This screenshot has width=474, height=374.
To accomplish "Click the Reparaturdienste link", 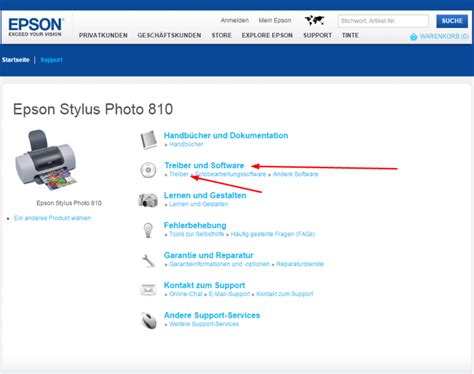I will [300, 264].
